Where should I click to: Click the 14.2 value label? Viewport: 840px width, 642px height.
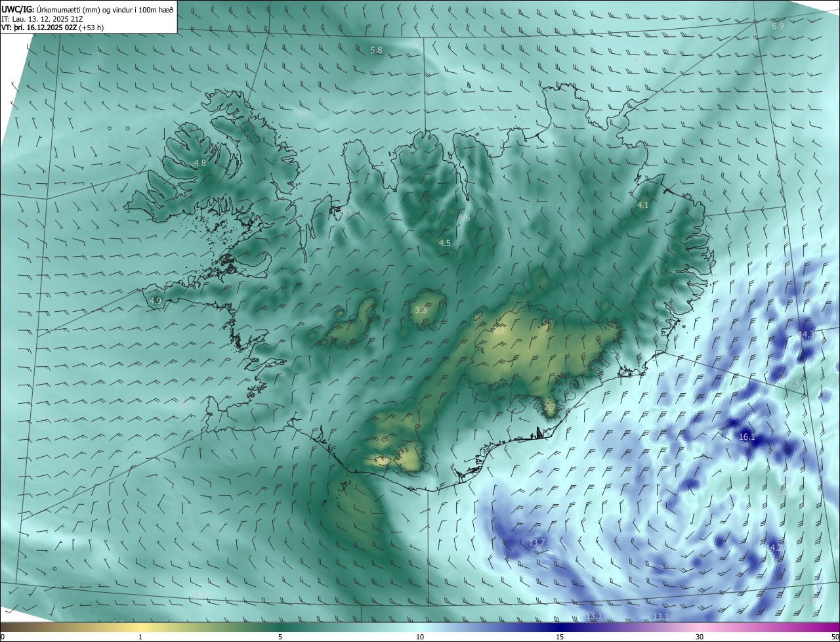(774, 547)
